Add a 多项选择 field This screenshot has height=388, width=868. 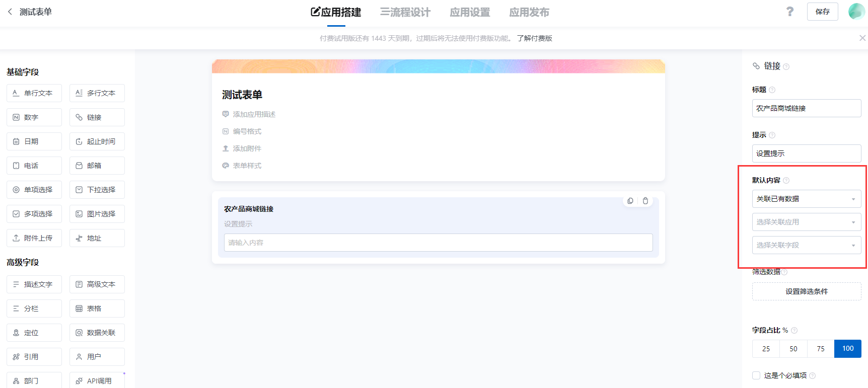[34, 214]
